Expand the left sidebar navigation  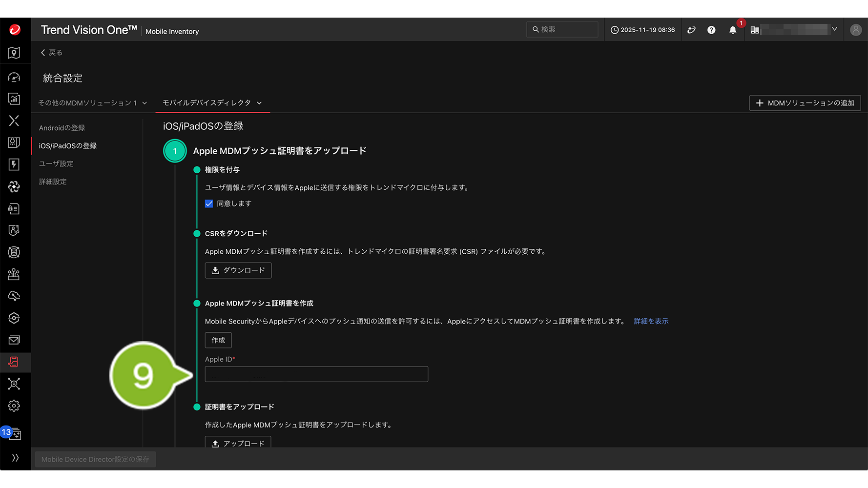click(x=15, y=458)
